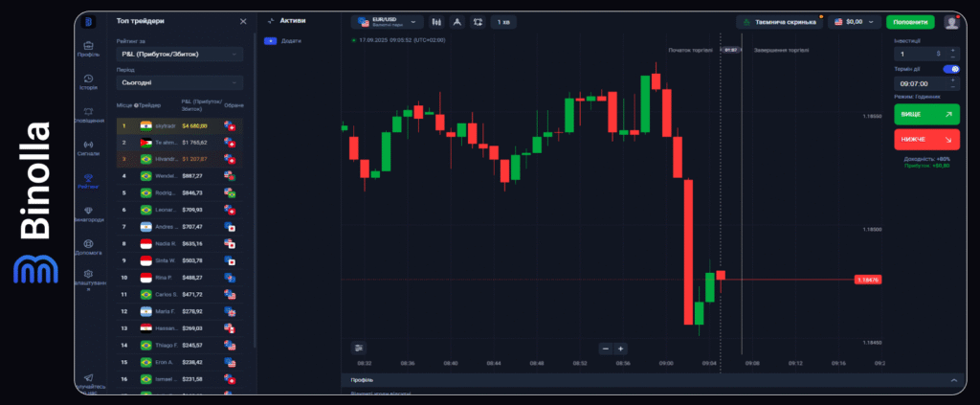Expand the account balance $0,00 dropdown

coord(855,21)
